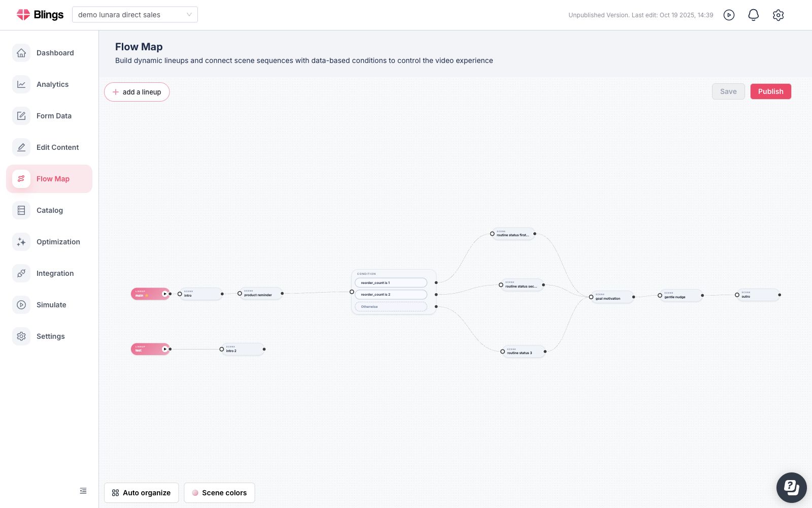Viewport: 812px width, 508px height.
Task: Play the main lineup node
Action: [x=164, y=294]
